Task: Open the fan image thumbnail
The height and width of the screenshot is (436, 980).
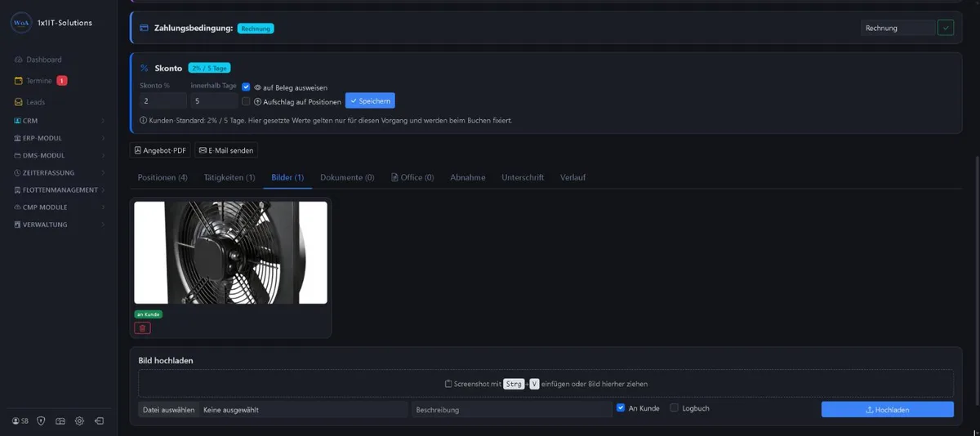Action: (x=230, y=253)
